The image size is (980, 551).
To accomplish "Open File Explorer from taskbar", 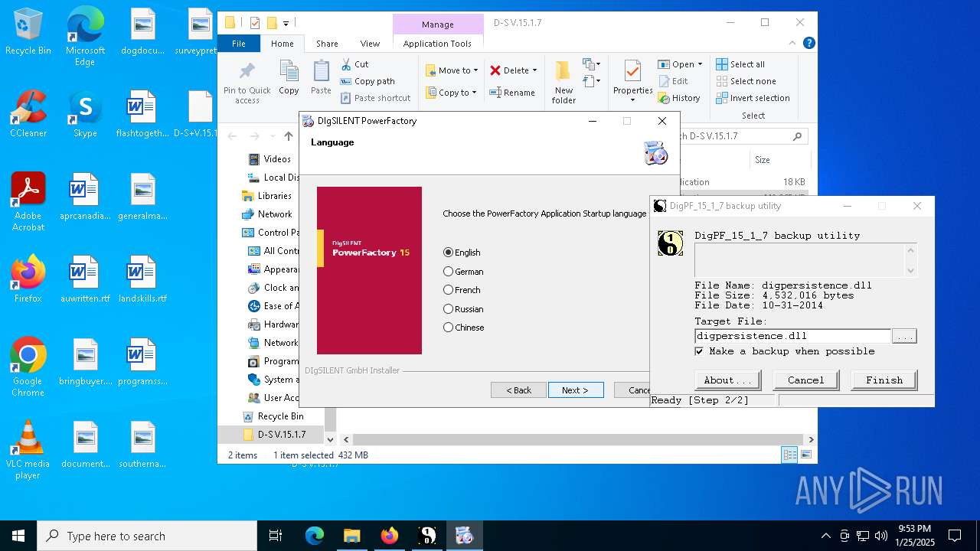I will click(x=351, y=536).
